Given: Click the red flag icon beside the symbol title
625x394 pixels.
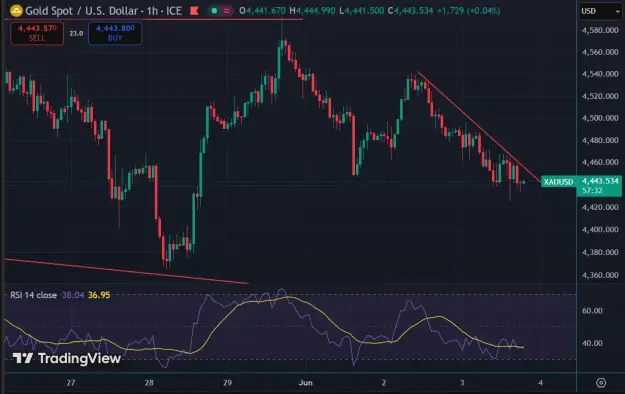Looking at the screenshot, I should point(194,11).
